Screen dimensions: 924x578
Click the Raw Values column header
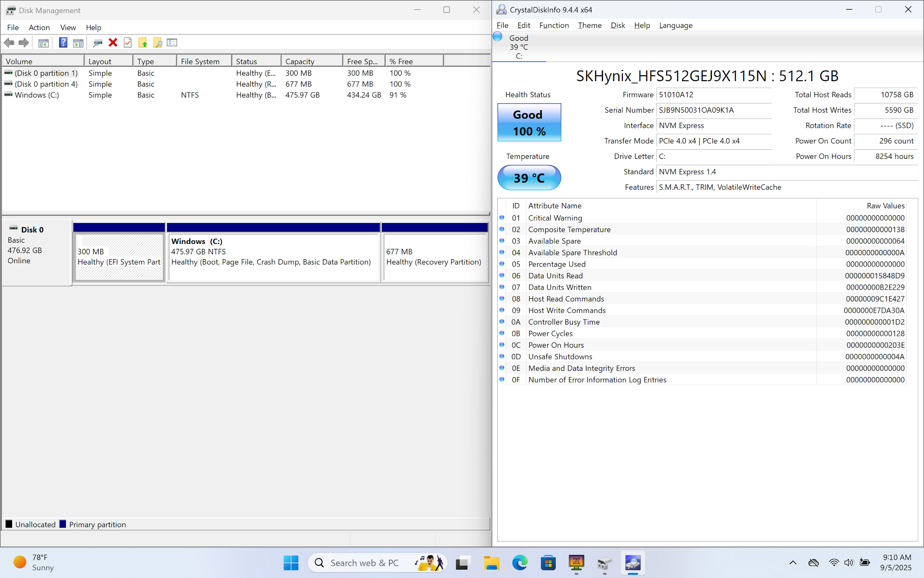point(861,206)
